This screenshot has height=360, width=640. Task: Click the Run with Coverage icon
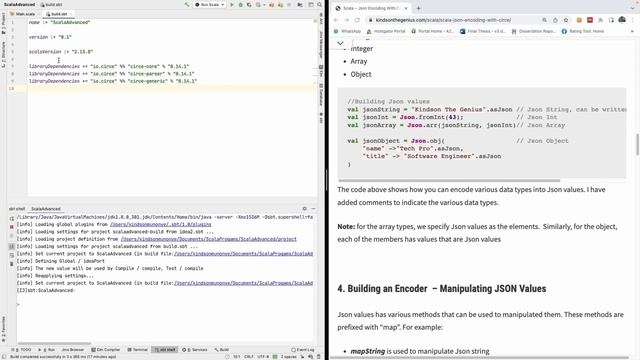249,4
